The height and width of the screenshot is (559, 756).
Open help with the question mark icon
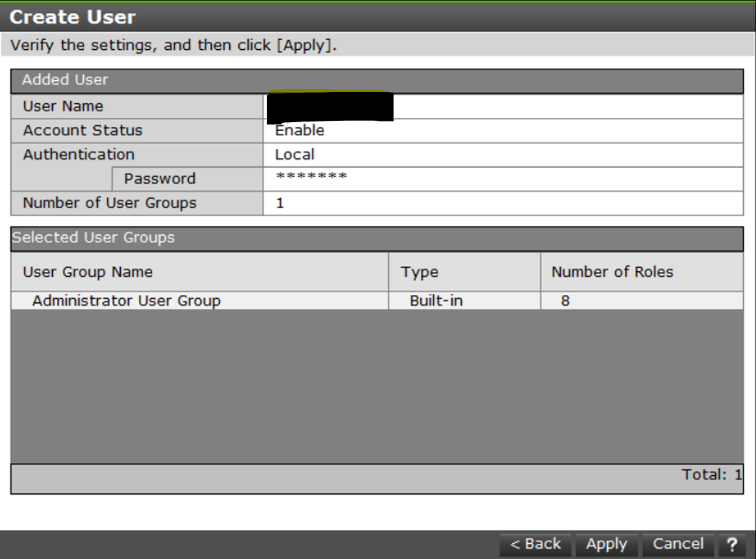(732, 545)
